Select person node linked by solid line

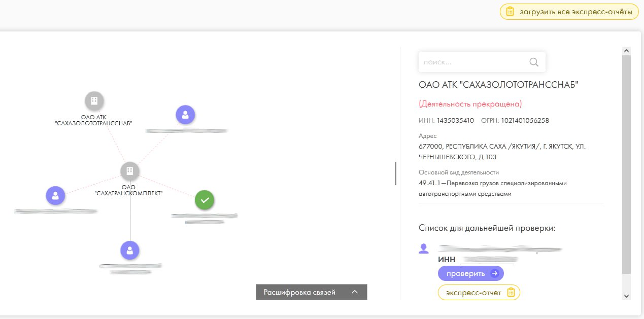pyautogui.click(x=130, y=250)
